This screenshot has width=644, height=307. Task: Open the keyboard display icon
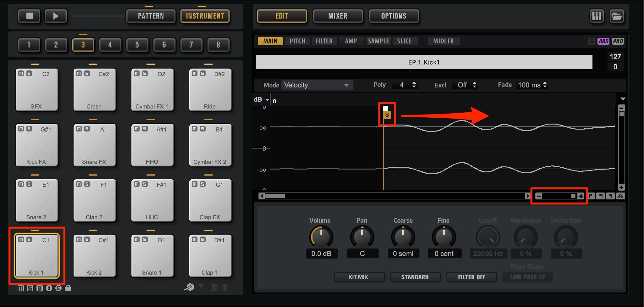597,16
